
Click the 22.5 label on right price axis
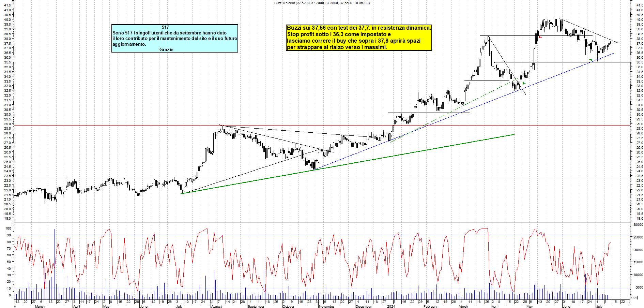640,185
